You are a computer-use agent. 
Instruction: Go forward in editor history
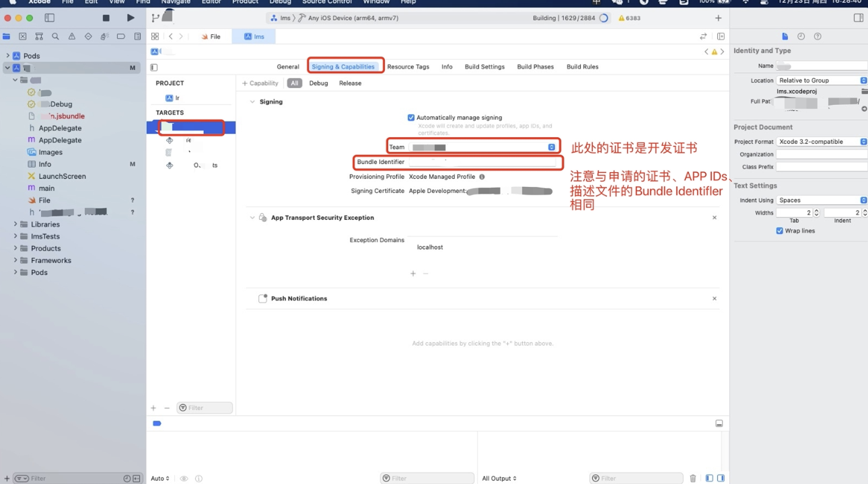[x=181, y=36]
